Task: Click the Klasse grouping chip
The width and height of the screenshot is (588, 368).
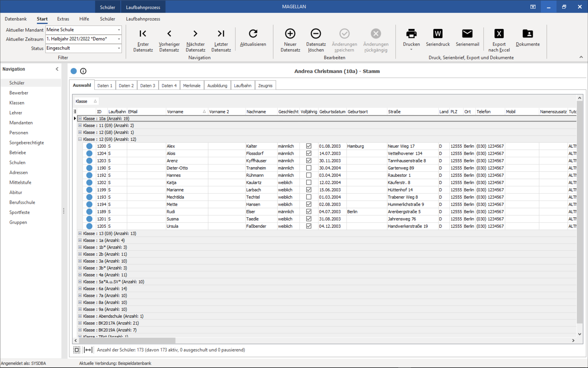Action: click(86, 101)
